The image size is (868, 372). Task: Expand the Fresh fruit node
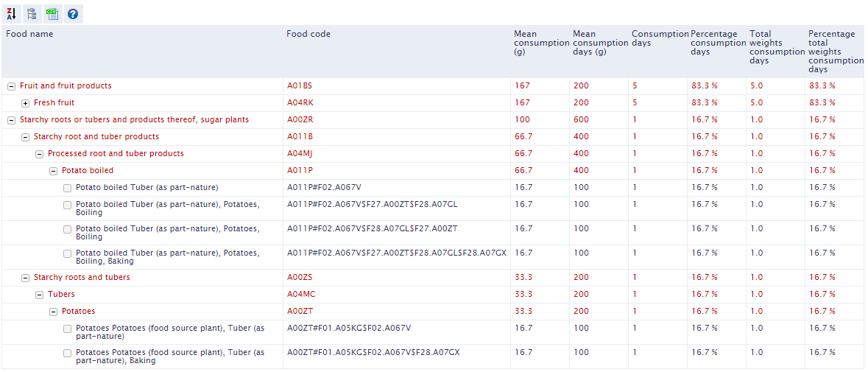point(26,103)
